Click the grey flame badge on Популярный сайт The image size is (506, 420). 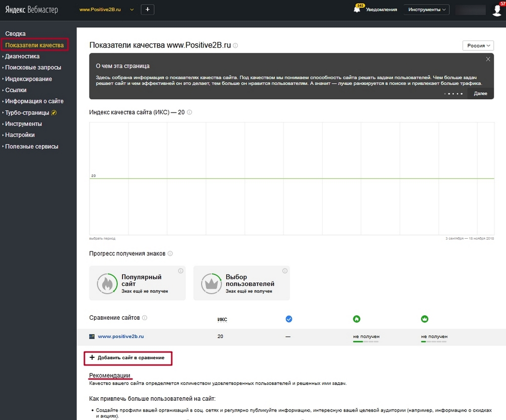coord(107,284)
